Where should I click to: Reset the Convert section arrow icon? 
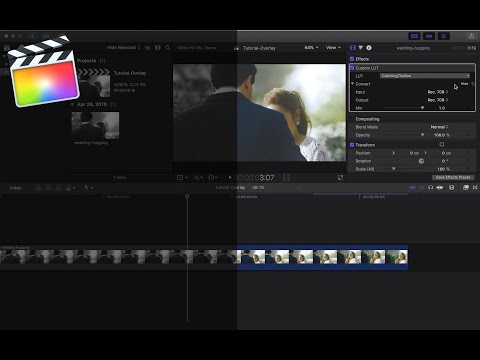point(472,84)
